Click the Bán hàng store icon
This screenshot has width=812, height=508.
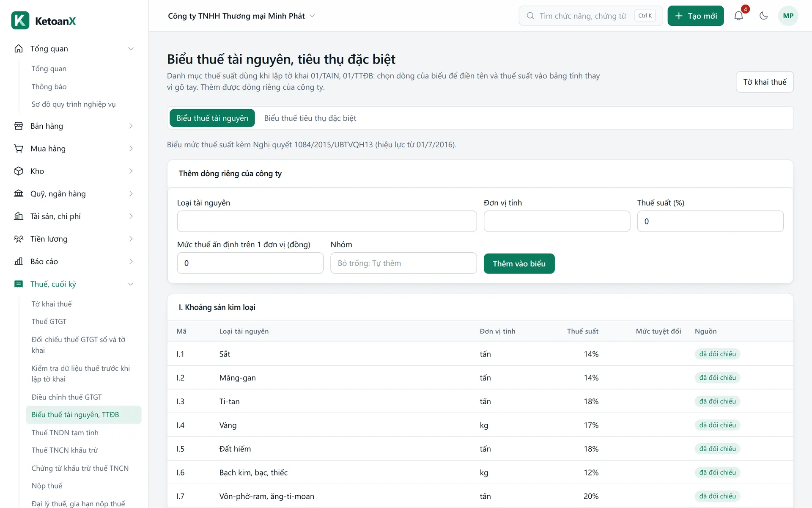click(x=19, y=126)
